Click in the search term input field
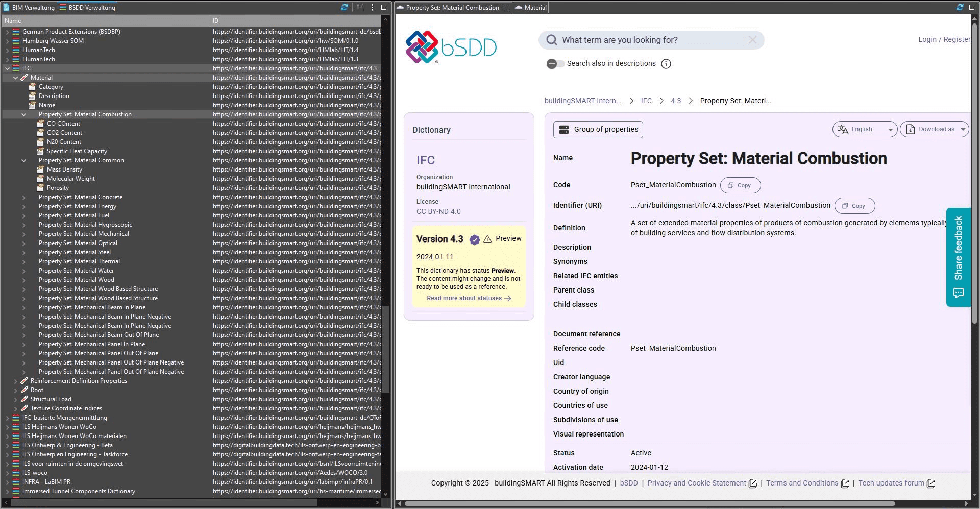 [651, 40]
